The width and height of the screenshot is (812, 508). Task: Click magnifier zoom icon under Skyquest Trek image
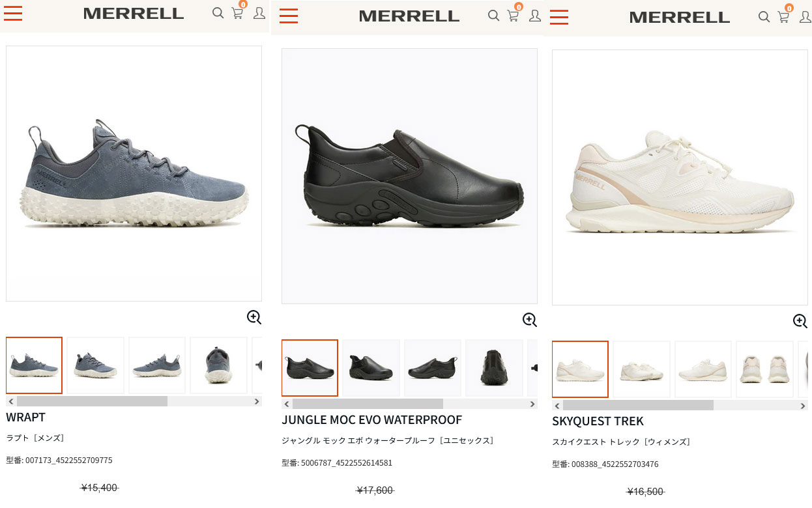click(x=800, y=321)
